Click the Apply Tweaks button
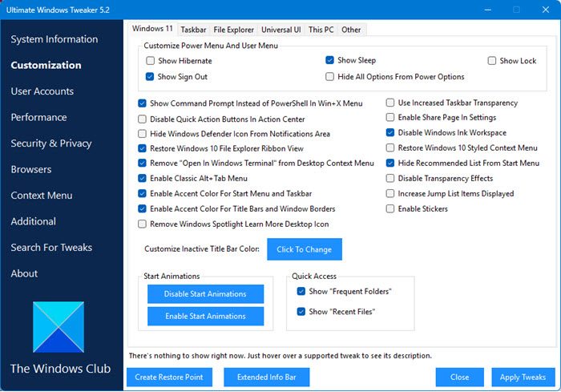Image resolution: width=561 pixels, height=392 pixels. (x=523, y=378)
